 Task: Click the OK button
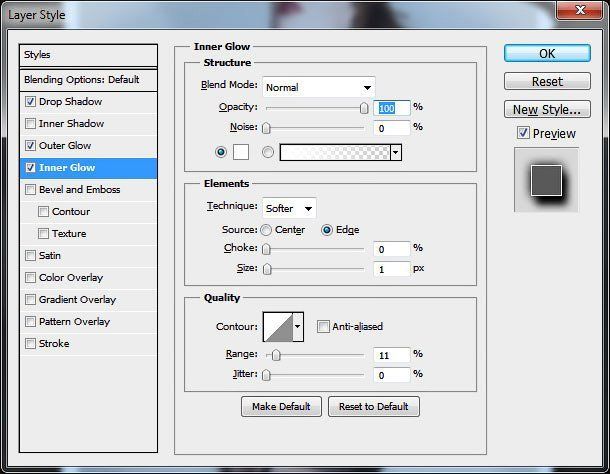pyautogui.click(x=547, y=53)
